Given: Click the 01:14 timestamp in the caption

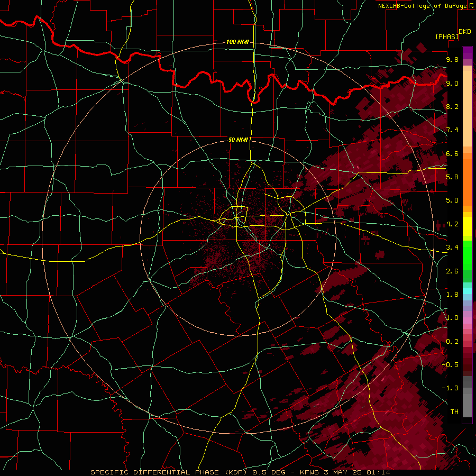Looking at the screenshot, I should coord(379,472).
